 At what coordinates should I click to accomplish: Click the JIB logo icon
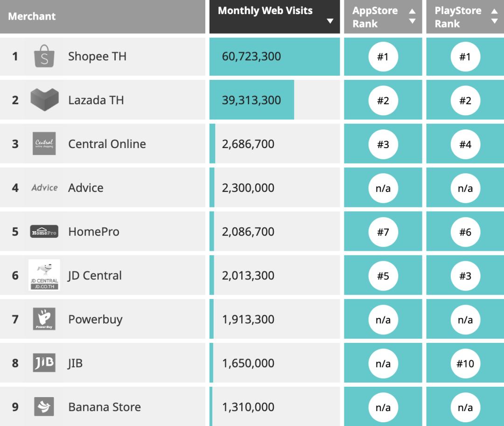click(x=44, y=363)
